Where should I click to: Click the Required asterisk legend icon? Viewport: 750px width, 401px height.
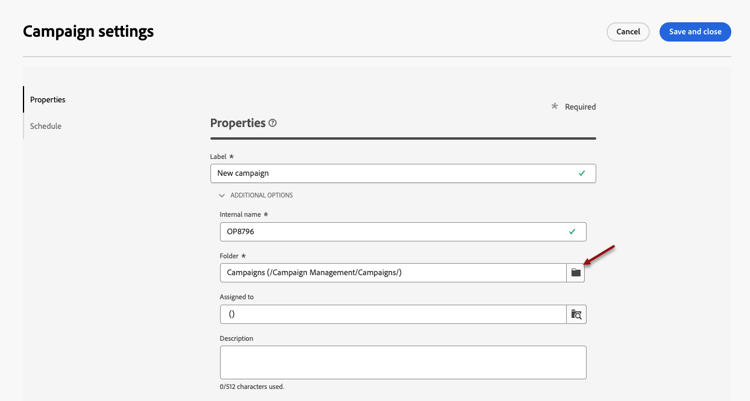click(555, 106)
